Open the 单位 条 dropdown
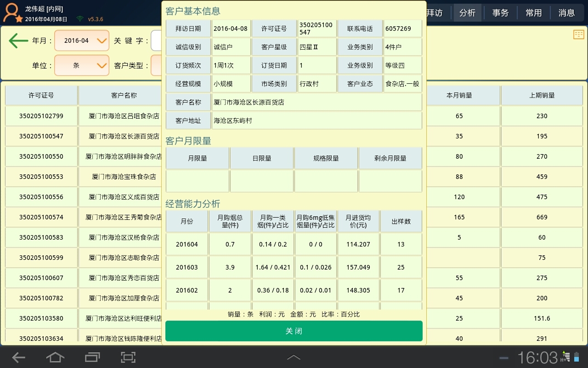 pyautogui.click(x=82, y=65)
